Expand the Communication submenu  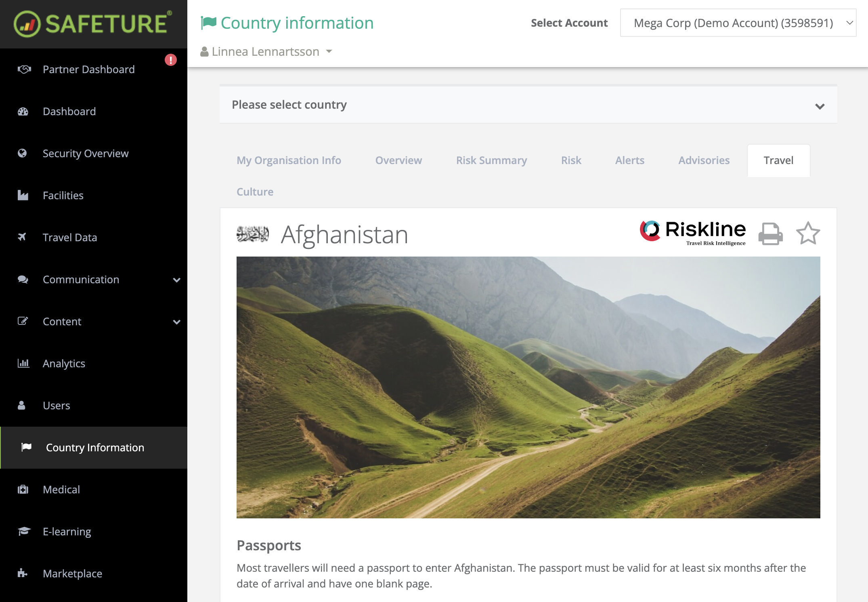pyautogui.click(x=176, y=280)
